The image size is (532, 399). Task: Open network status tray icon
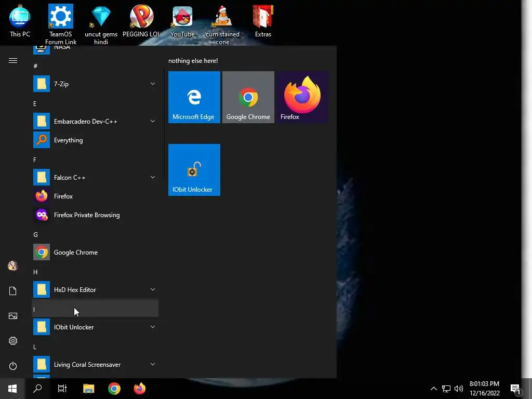(x=446, y=389)
